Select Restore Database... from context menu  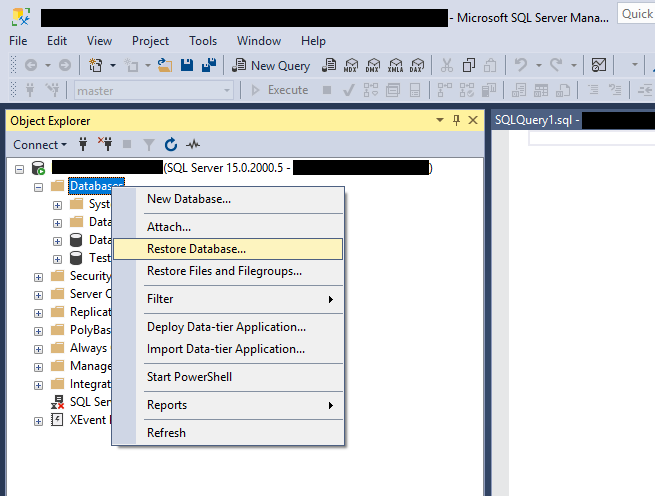coord(196,249)
